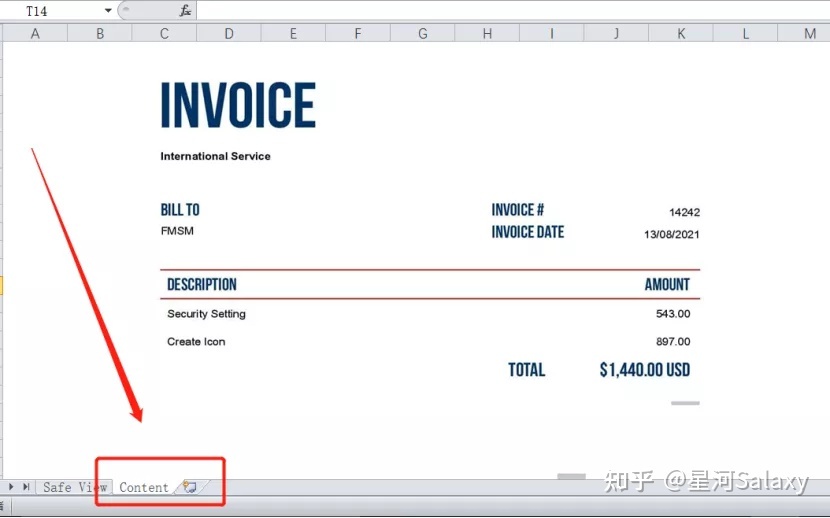The width and height of the screenshot is (830, 518).
Task: Select column M header
Action: click(809, 34)
